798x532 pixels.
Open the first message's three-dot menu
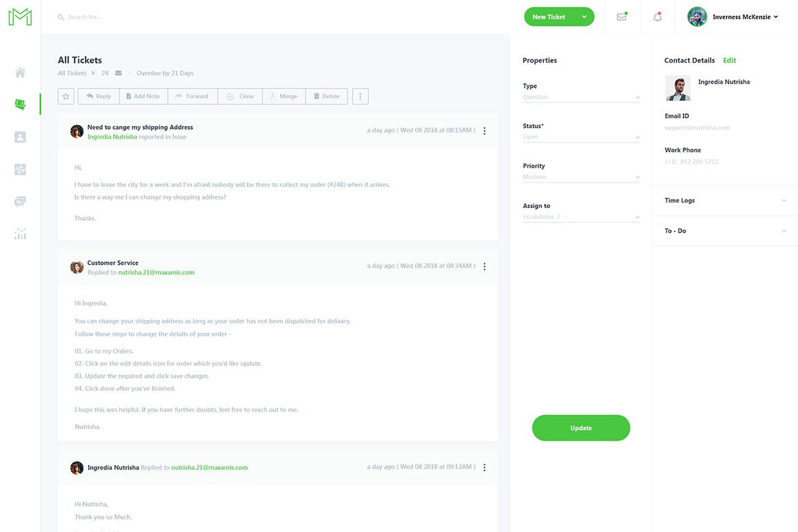484,130
